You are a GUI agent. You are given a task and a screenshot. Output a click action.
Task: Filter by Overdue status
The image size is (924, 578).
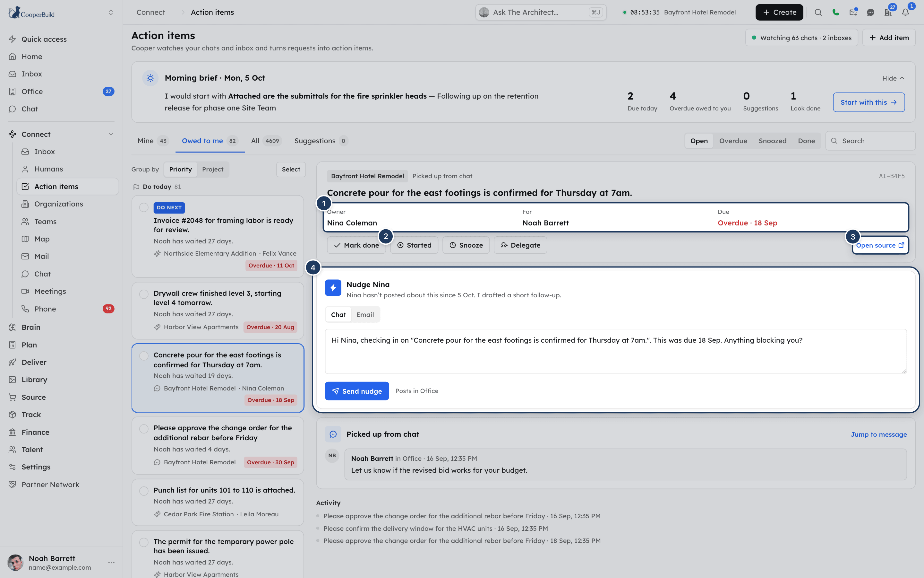(x=733, y=141)
